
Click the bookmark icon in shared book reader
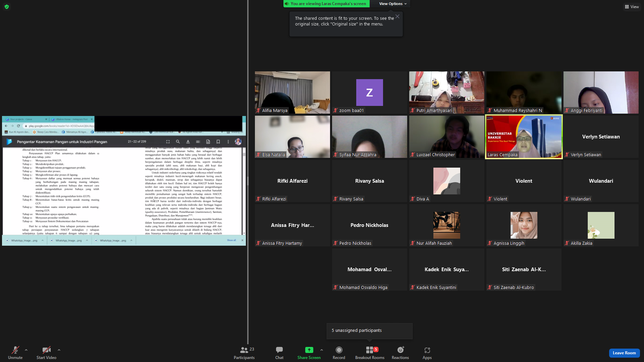click(218, 142)
